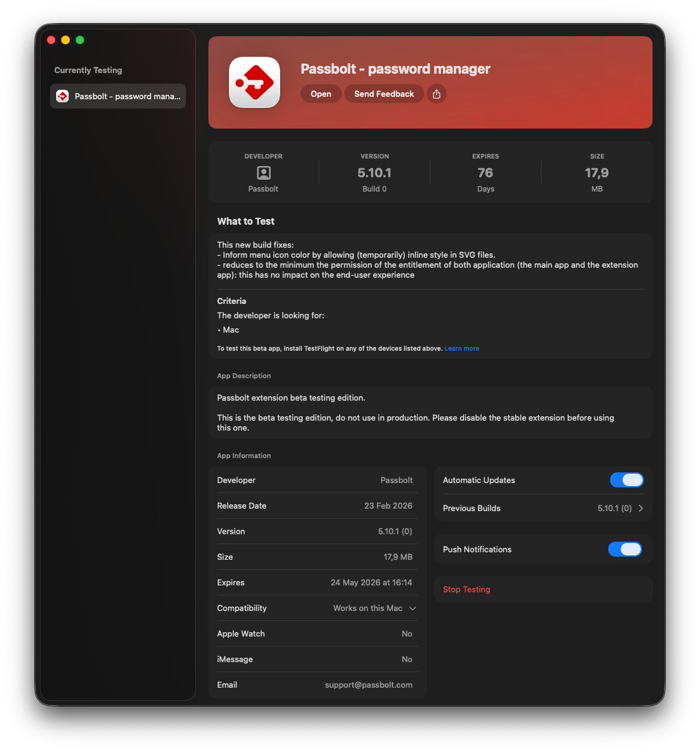Image resolution: width=700 pixels, height=752 pixels.
Task: Click the App Information section label
Action: tap(244, 456)
